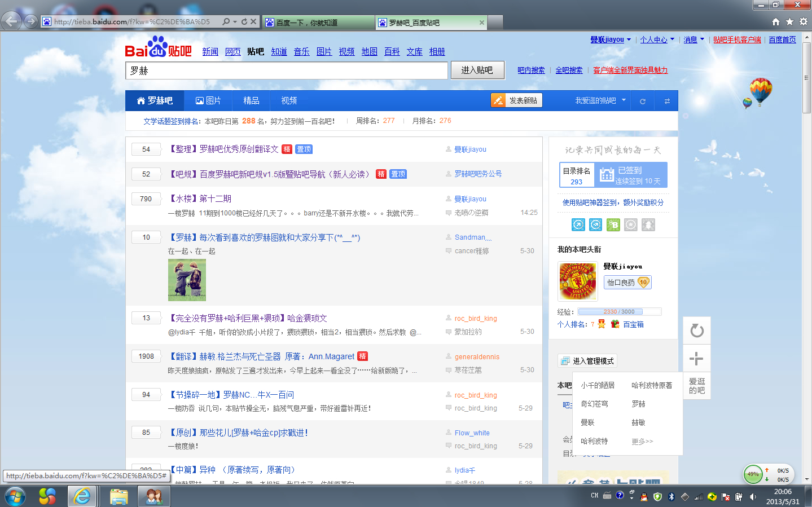Image resolution: width=812 pixels, height=507 pixels.
Task: Open the 【水楼】第十二期 thread
Action: point(200,199)
